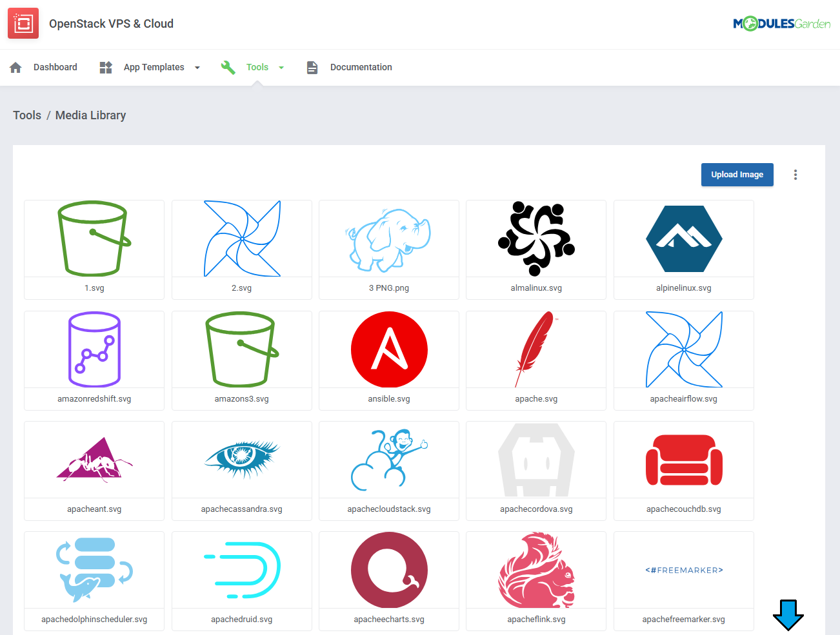The width and height of the screenshot is (840, 635).
Task: Open the three-dot more options menu
Action: pos(795,175)
